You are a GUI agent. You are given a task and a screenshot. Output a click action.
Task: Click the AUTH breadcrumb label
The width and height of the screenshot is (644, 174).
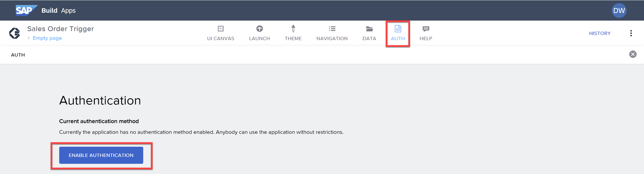(18, 55)
